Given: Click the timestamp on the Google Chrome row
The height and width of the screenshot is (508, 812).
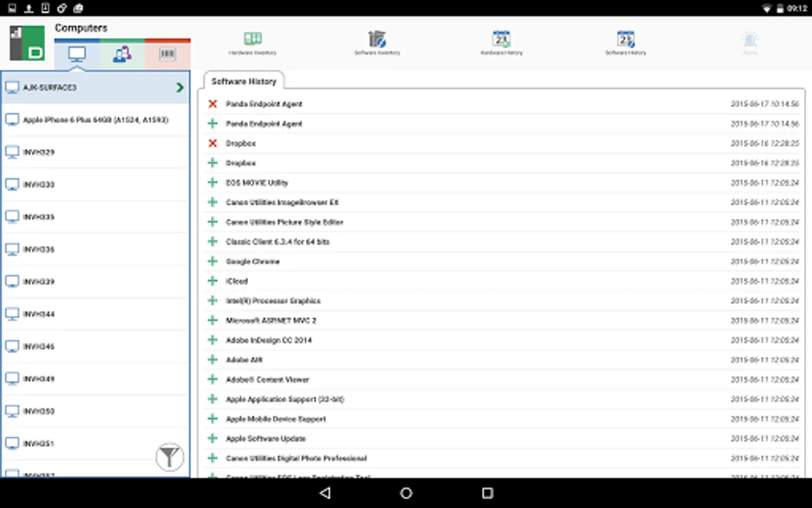Looking at the screenshot, I should click(765, 261).
